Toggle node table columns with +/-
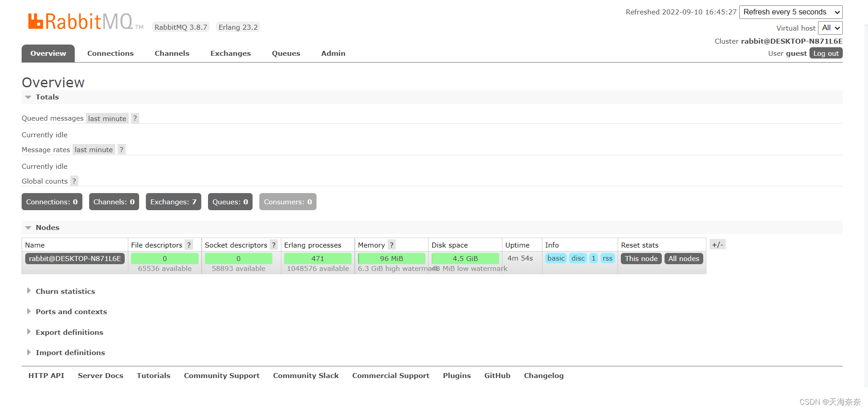The width and height of the screenshot is (868, 410). coord(718,244)
